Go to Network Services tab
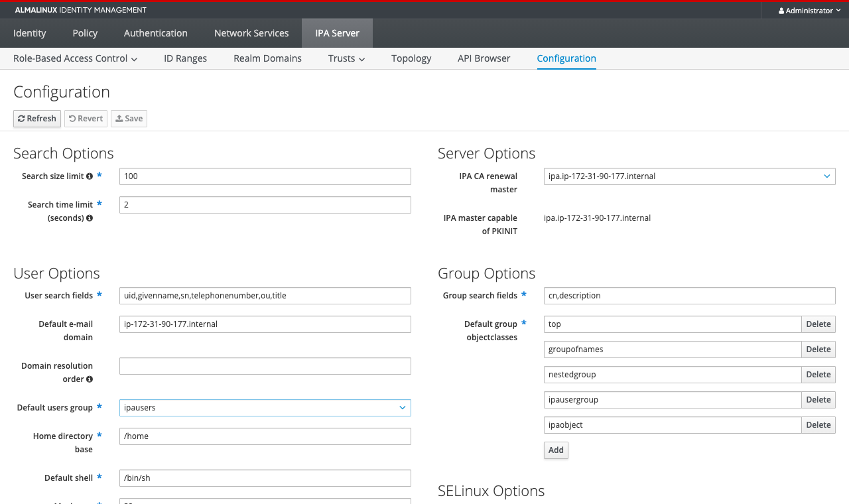849x504 pixels. (x=251, y=33)
